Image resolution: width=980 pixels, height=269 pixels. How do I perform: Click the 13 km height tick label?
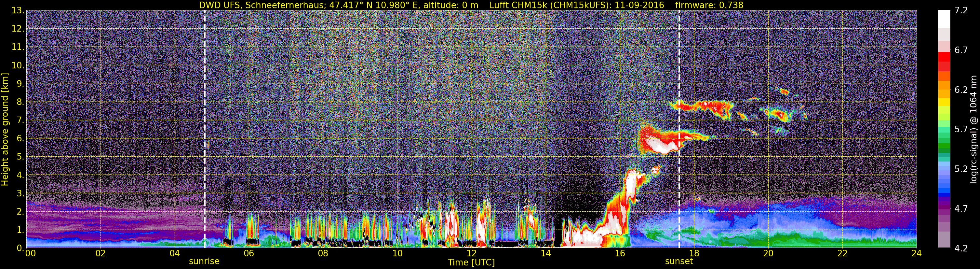click(x=18, y=11)
